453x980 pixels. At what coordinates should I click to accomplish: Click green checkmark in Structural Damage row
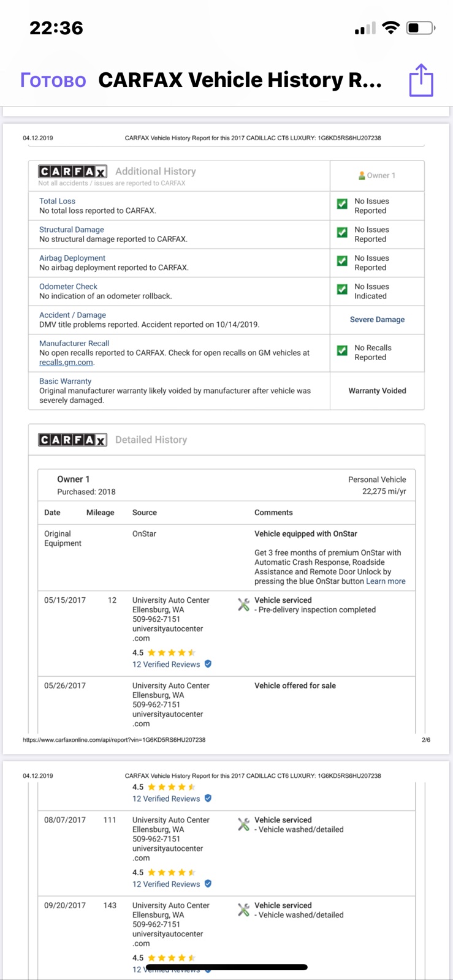342,233
